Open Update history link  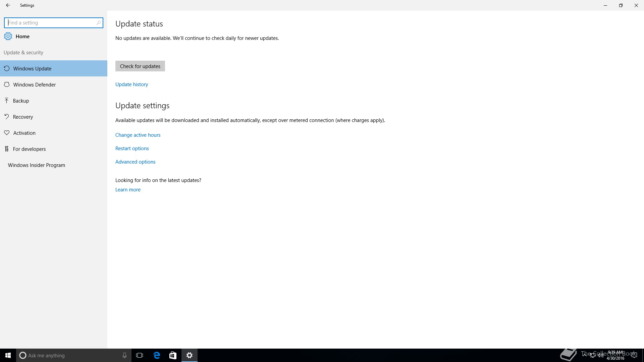tap(131, 84)
